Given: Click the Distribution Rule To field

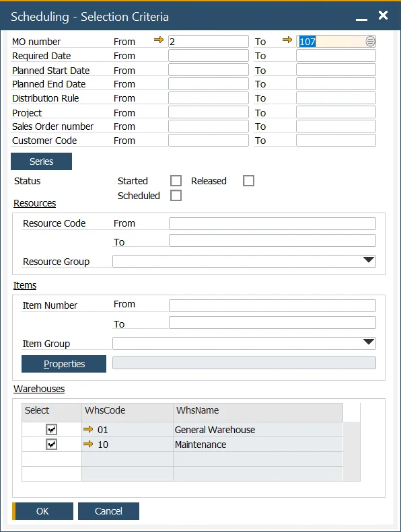Looking at the screenshot, I should click(336, 98).
